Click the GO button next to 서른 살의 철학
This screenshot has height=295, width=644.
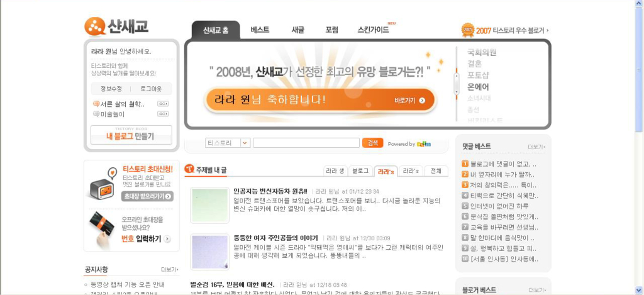(163, 104)
